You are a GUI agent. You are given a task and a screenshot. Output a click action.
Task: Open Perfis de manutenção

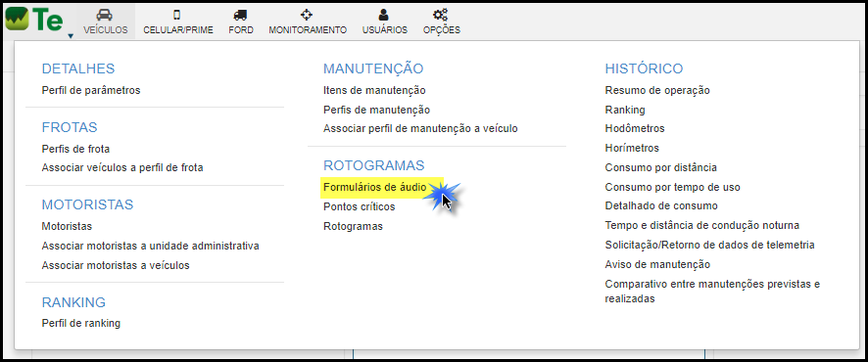(x=376, y=110)
